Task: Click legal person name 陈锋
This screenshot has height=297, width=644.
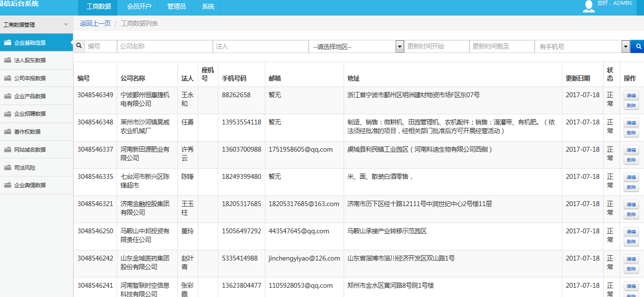Action: coord(187,176)
